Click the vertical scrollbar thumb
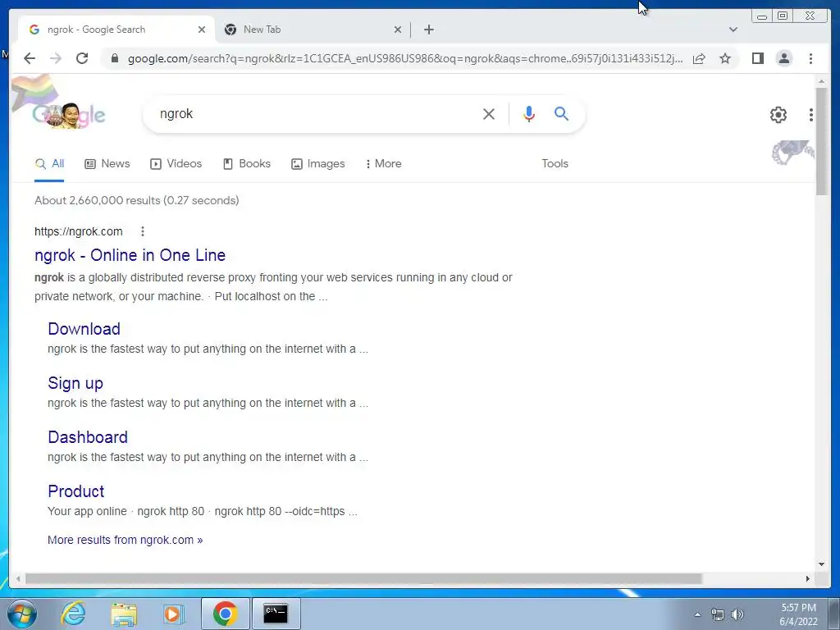Image resolution: width=840 pixels, height=630 pixels. pos(821,141)
